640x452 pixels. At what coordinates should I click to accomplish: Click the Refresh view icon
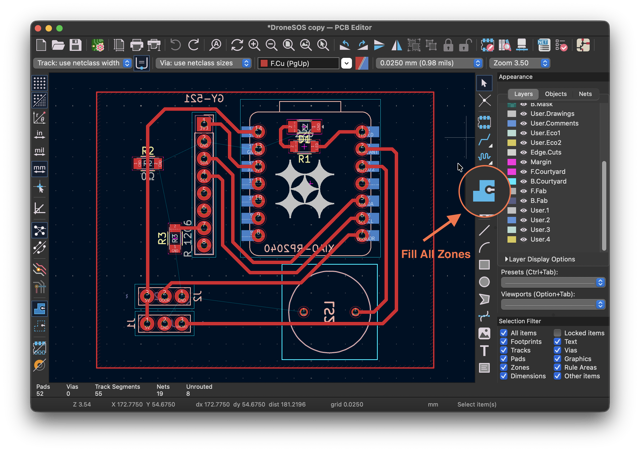tap(237, 45)
